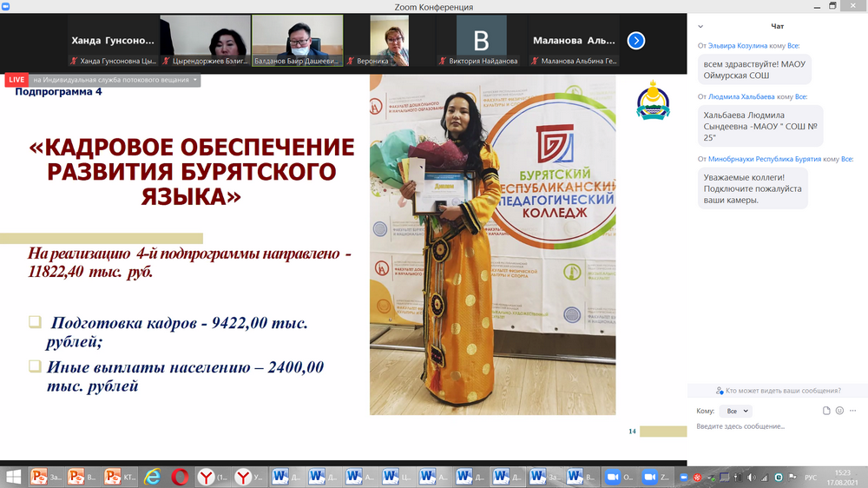This screenshot has height=488, width=868.
Task: Expand the LIVE streaming service dropdown
Action: (196, 80)
